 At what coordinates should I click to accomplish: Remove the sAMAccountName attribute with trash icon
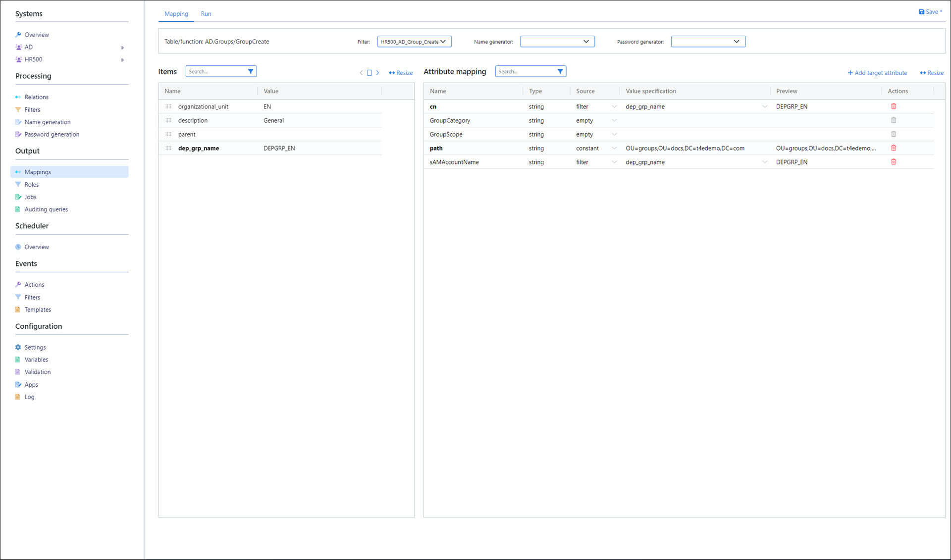894,162
